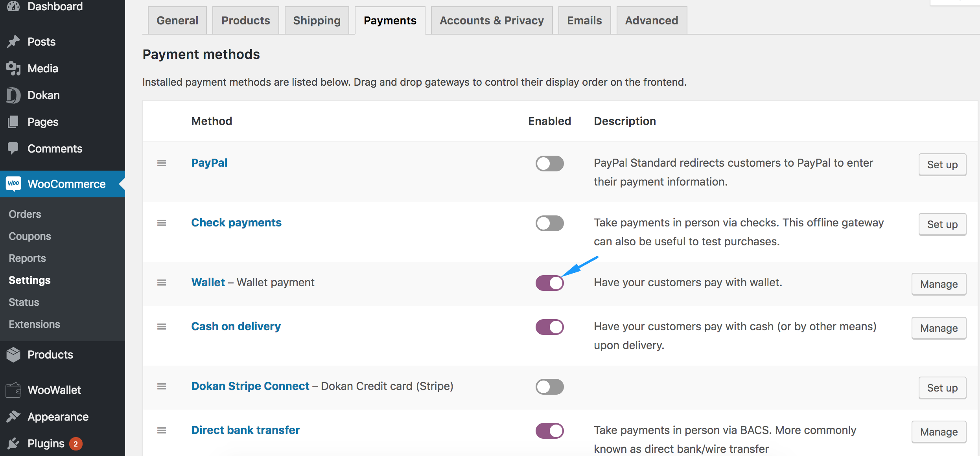This screenshot has width=980, height=456.
Task: Open Comments via speech bubble icon
Action: point(13,149)
